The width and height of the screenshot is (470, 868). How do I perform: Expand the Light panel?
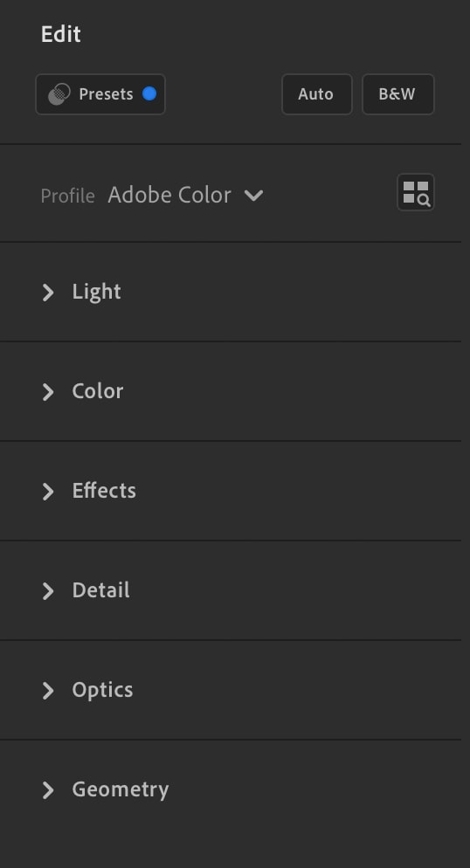pyautogui.click(x=231, y=292)
